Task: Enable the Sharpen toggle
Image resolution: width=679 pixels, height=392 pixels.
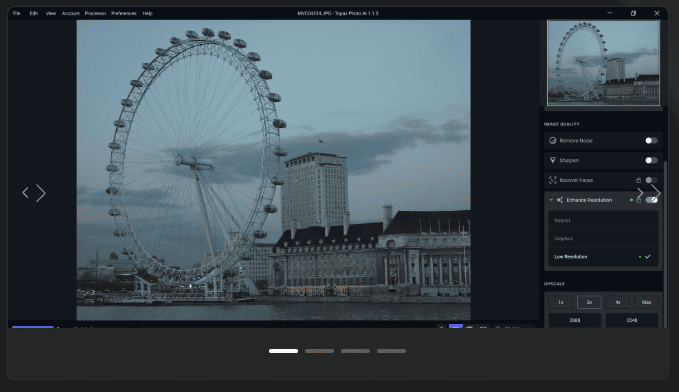Action: coord(651,160)
